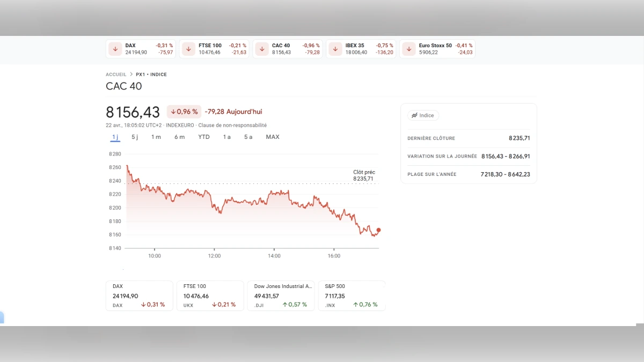This screenshot has width=644, height=362.
Task: Open the PX1 • INDICE breadcrumb entry
Action: coord(150,74)
